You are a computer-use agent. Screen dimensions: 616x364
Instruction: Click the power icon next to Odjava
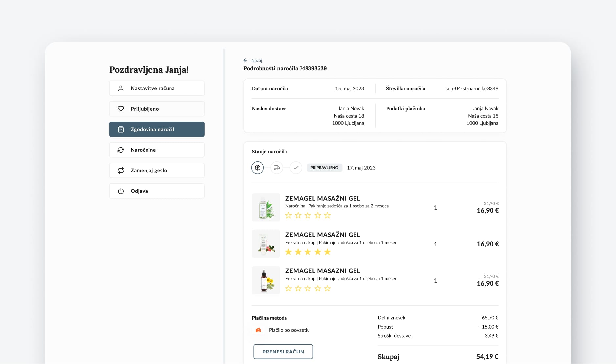coord(121,191)
